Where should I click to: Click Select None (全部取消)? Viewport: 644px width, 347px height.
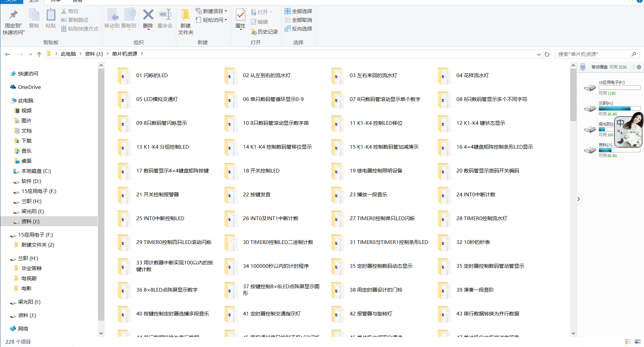tap(298, 20)
